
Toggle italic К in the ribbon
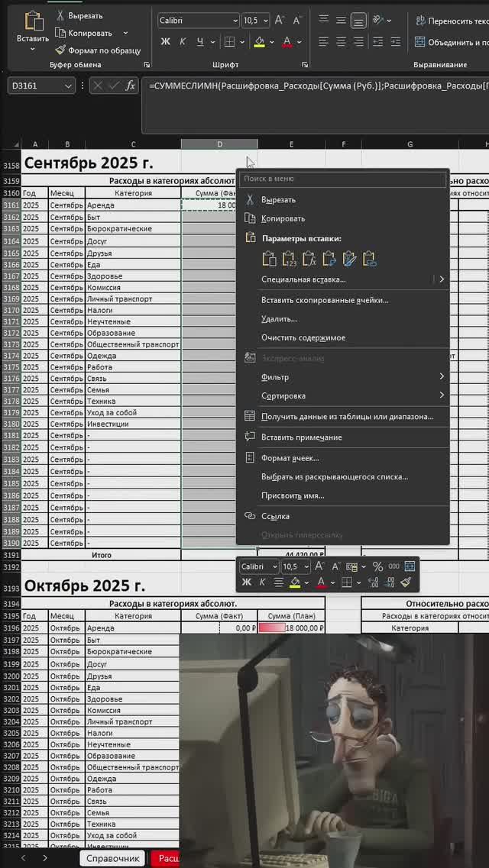(x=182, y=41)
